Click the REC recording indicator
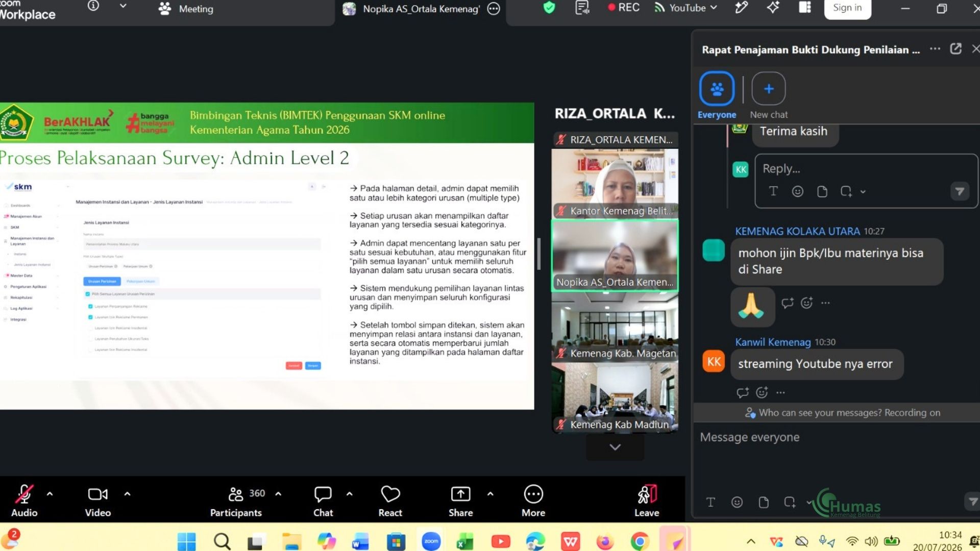This screenshot has height=551, width=980. tap(624, 8)
